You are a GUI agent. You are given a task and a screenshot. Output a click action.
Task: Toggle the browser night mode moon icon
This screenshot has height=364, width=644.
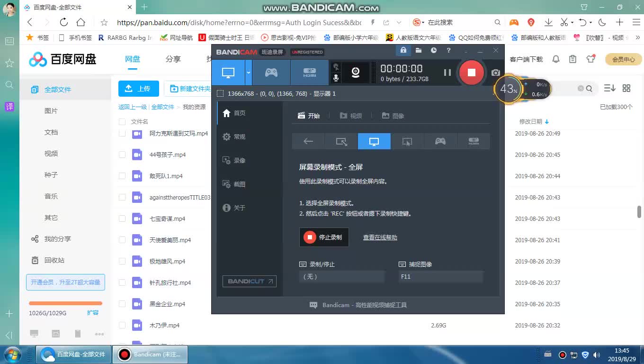[x=602, y=22]
